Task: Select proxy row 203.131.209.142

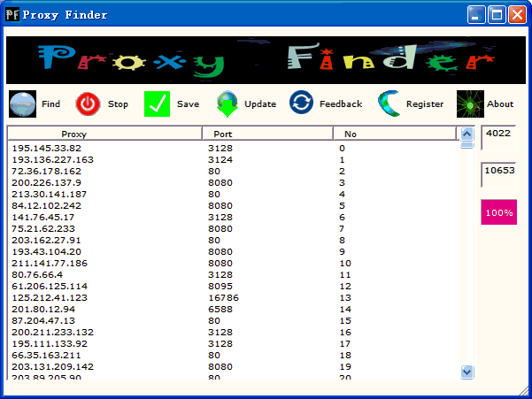Action: tap(51, 366)
